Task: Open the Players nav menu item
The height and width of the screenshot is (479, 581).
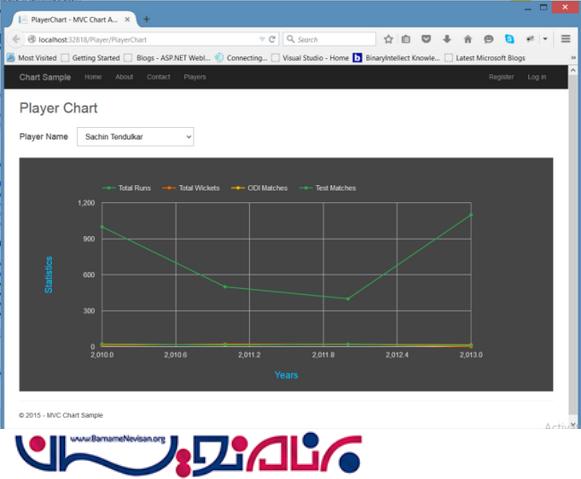Action: [x=195, y=77]
